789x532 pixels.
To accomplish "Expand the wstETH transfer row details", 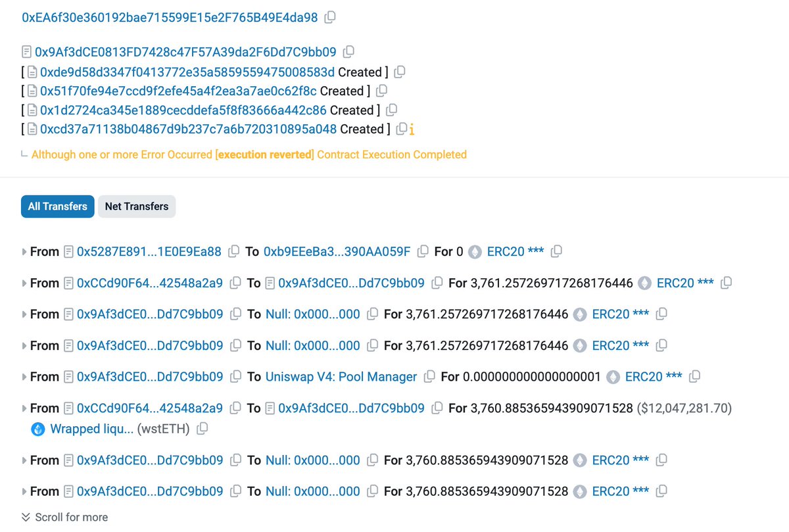I will point(24,408).
